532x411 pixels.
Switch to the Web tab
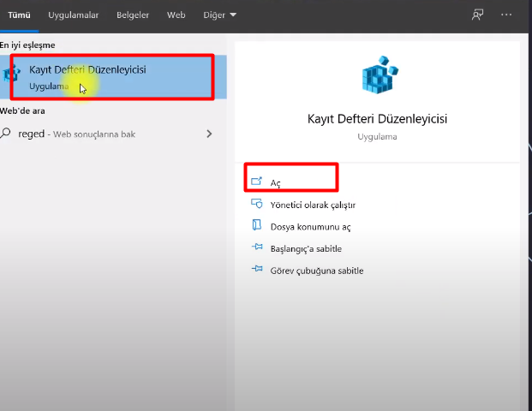pos(176,15)
